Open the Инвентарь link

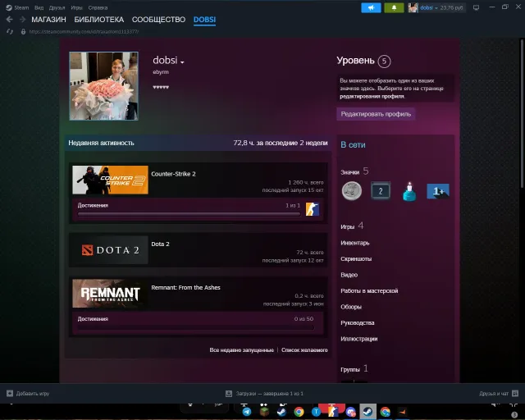point(355,243)
